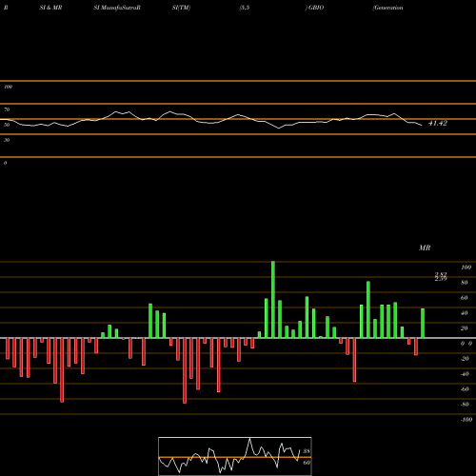The image size is (476, 476).
Task: Click the MunafaSutraR header text
Action: (x=121, y=8)
